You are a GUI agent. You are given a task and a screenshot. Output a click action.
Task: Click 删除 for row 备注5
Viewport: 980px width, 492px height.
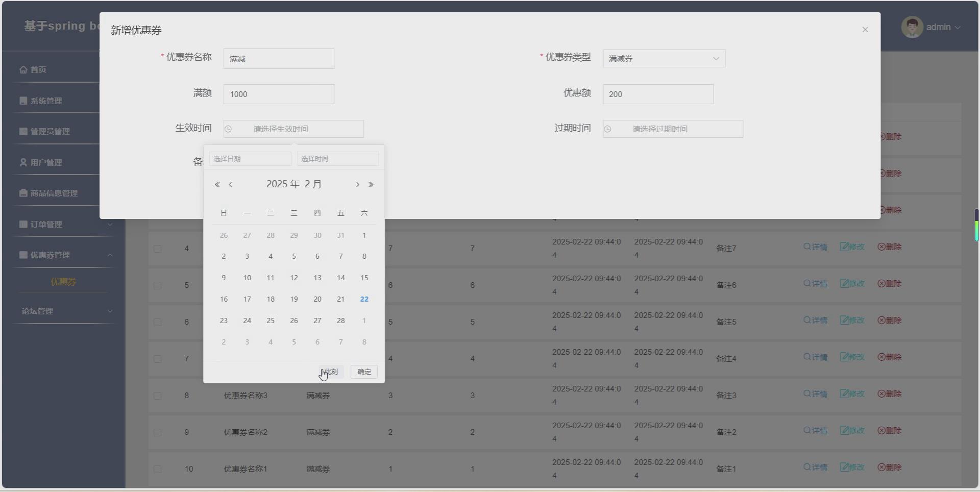click(890, 321)
